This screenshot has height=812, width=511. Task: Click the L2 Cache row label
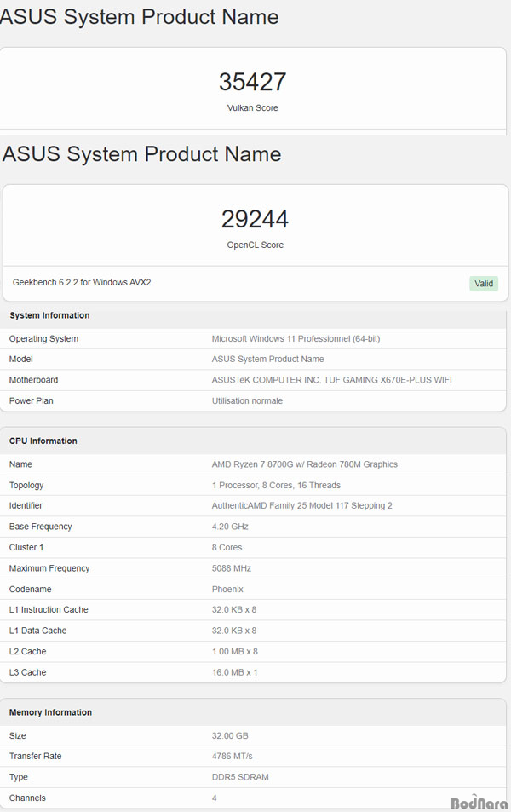pos(27,652)
